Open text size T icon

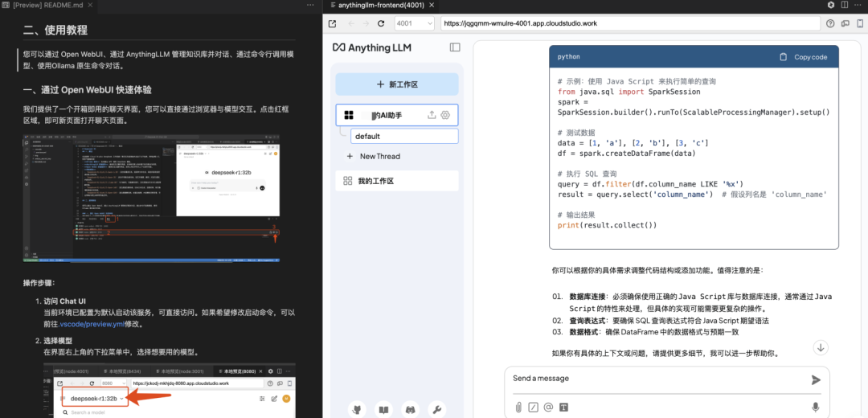coord(563,407)
